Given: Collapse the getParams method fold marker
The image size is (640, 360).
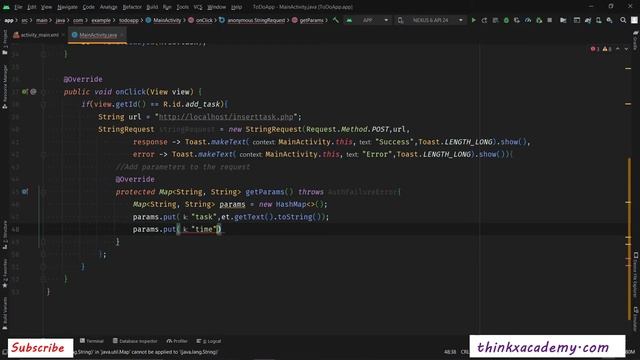Looking at the screenshot, I should click(43, 191).
